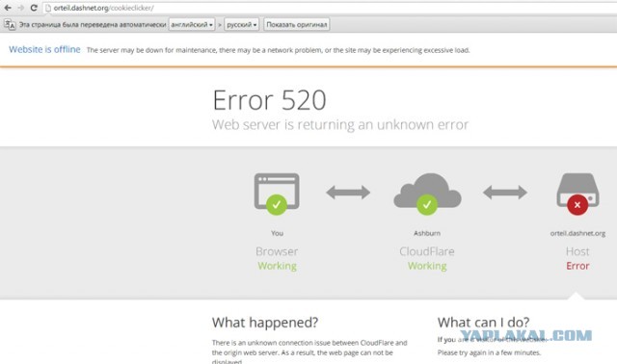
Task: Click the 'You' label under the browser icon
Action: pos(277,233)
